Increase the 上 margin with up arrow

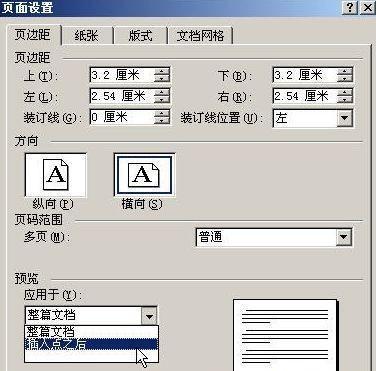click(162, 71)
